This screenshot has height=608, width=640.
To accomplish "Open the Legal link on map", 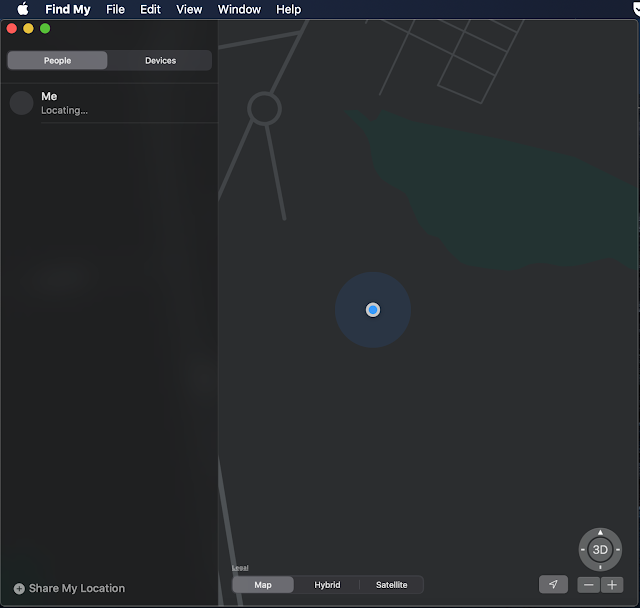I will pos(240,568).
